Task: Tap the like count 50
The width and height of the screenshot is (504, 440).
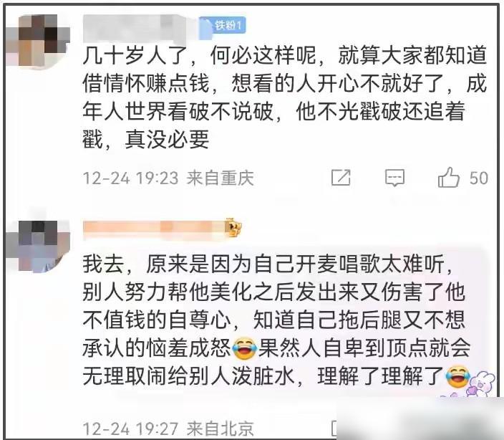Action: (x=479, y=178)
